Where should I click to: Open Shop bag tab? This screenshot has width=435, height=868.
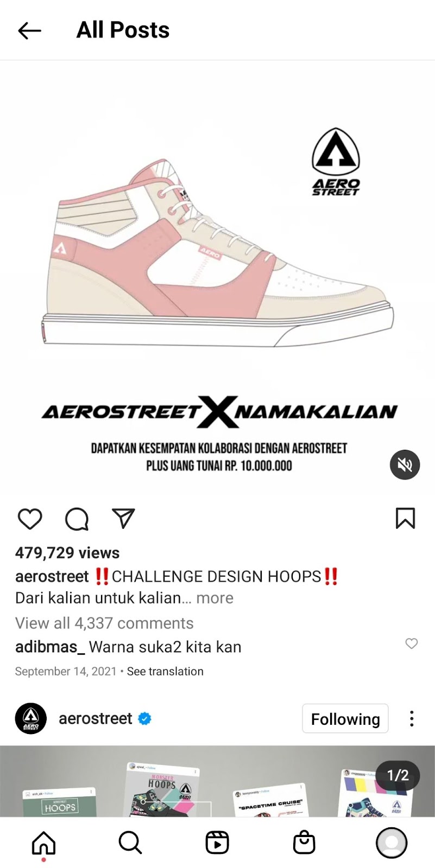click(304, 843)
